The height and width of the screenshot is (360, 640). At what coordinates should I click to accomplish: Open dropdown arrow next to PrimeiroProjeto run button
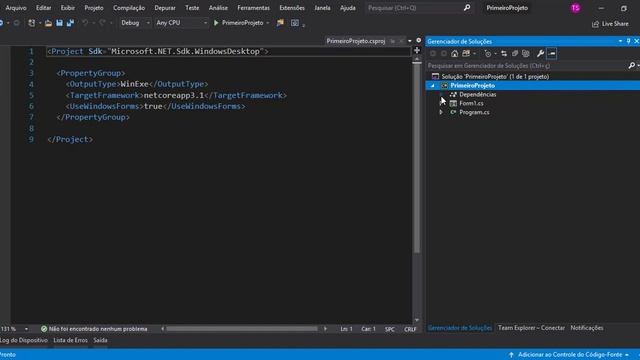pyautogui.click(x=268, y=23)
